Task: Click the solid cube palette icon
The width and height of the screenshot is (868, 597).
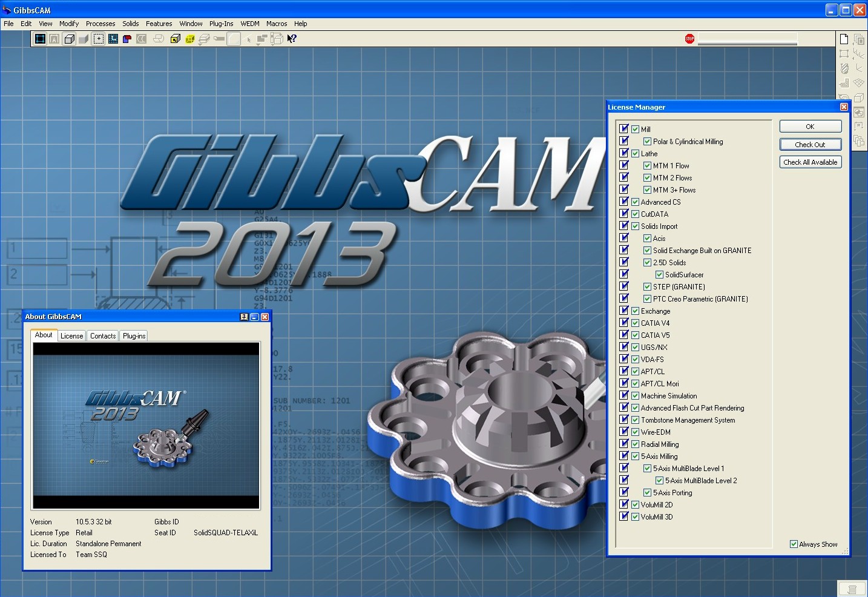Action: 858,97
